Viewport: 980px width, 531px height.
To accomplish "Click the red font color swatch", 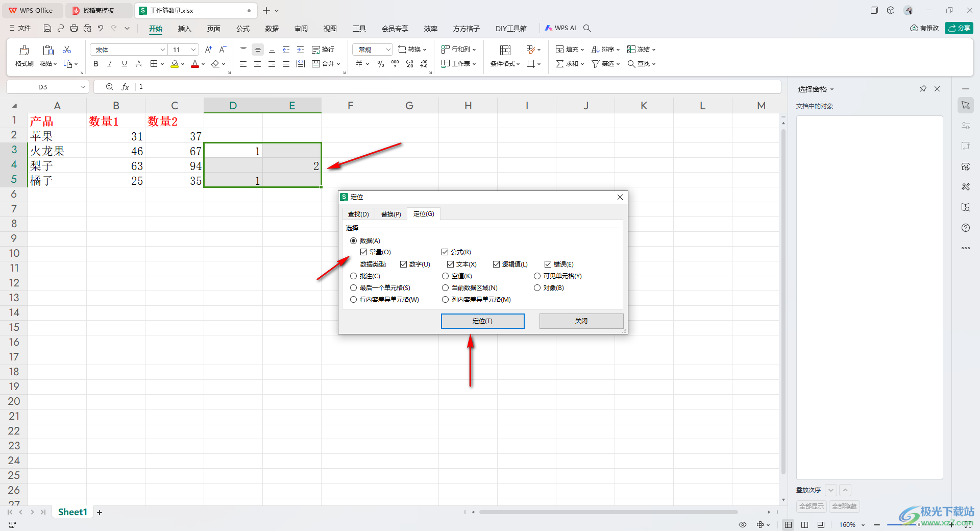I will click(x=195, y=64).
